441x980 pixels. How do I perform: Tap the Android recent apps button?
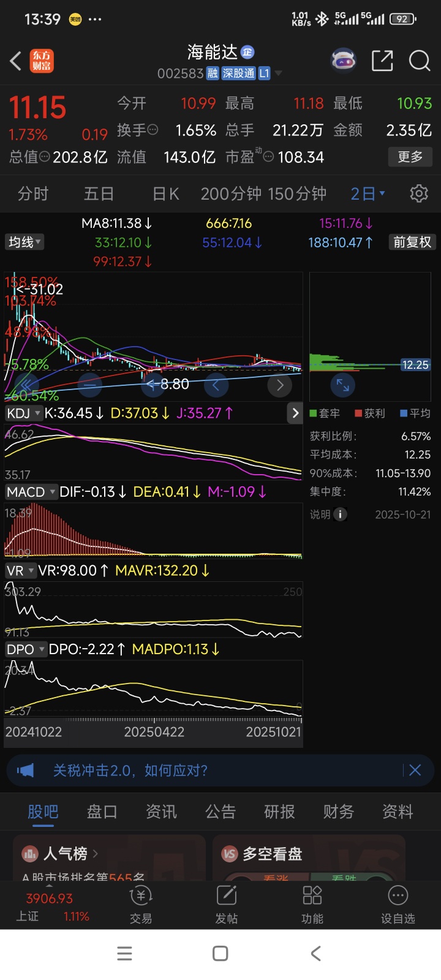coord(124,954)
